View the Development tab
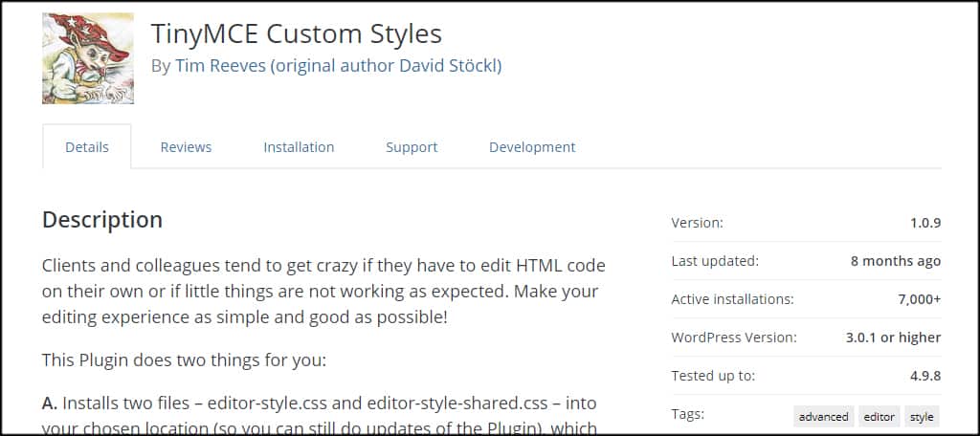Screen dimensions: 980x436 click(x=532, y=147)
